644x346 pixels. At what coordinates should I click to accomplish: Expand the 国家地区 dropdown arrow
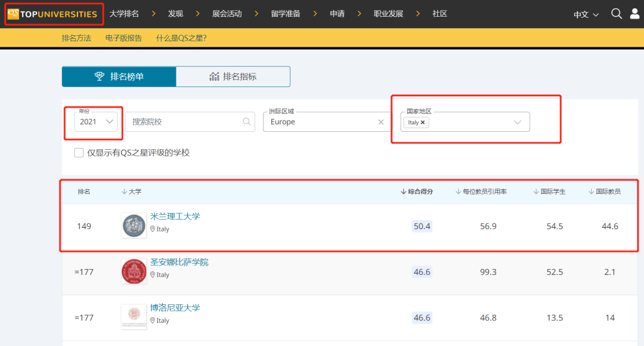(518, 122)
